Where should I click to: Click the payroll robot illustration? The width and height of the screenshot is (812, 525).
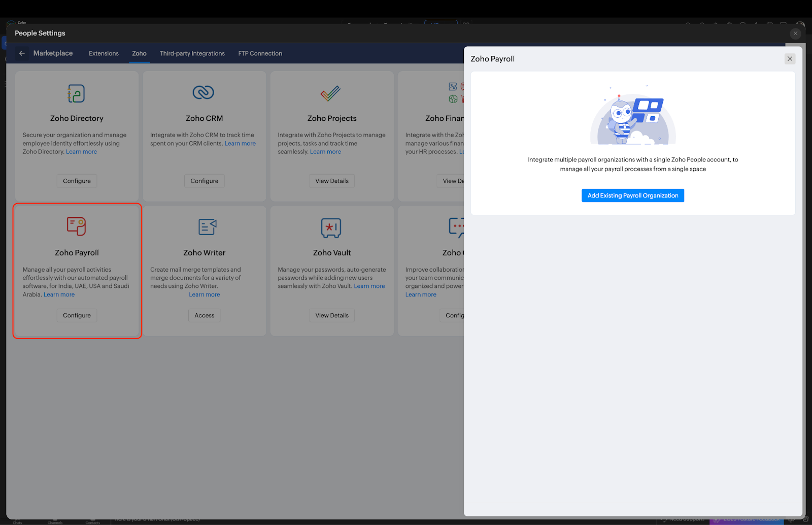633,116
